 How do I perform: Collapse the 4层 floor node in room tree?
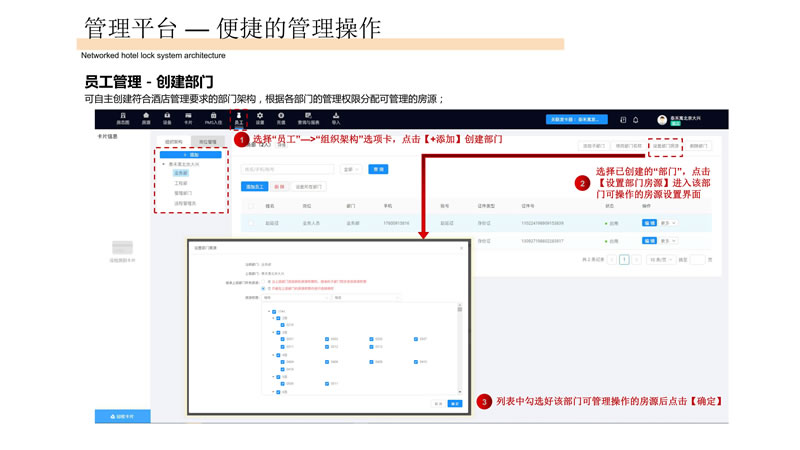[x=273, y=355]
